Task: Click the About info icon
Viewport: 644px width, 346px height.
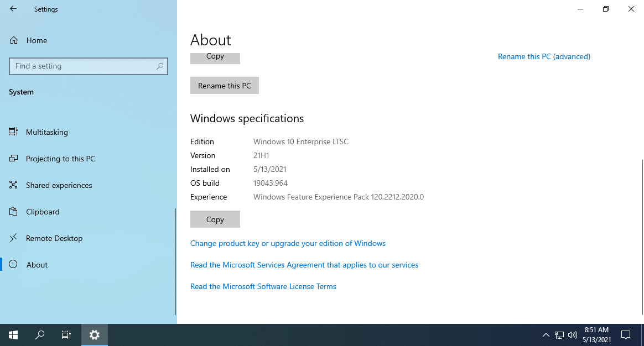Action: coord(13,264)
